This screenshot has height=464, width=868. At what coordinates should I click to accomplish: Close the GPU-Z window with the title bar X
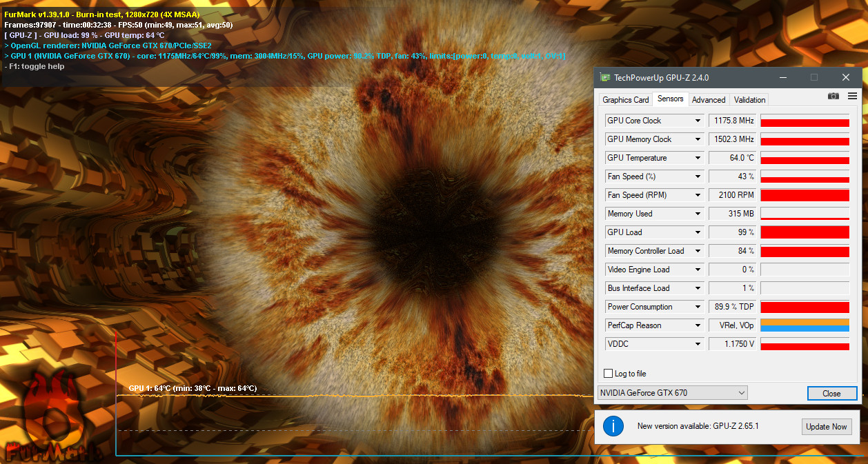tap(846, 77)
